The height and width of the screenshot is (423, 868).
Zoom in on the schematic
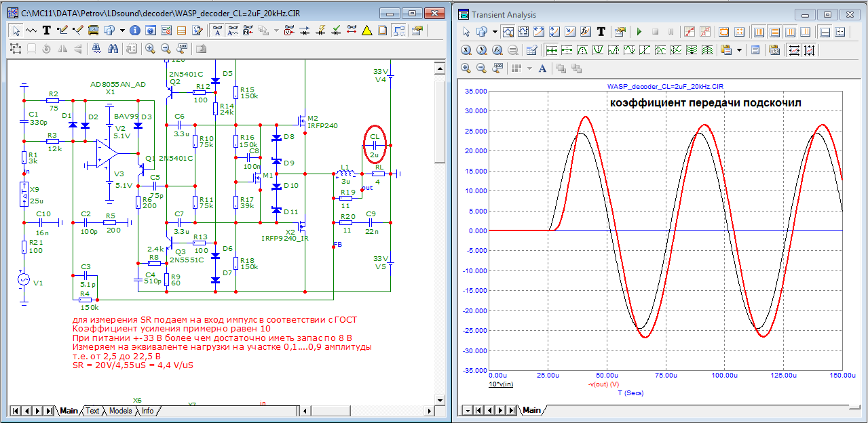click(x=150, y=48)
